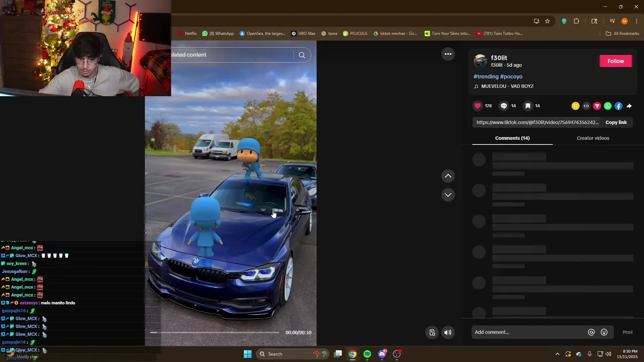644x362 pixels.
Task: Switch to the Creator videos tab
Action: tap(593, 138)
